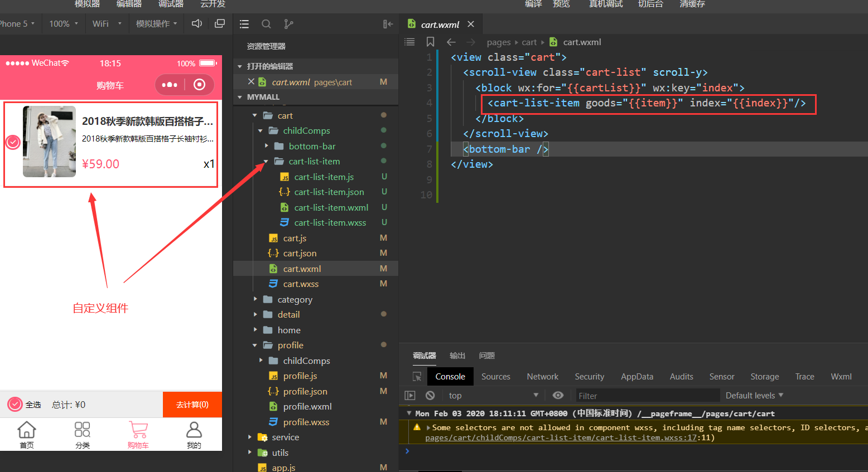Open the WiFi network dropdown

click(x=107, y=23)
